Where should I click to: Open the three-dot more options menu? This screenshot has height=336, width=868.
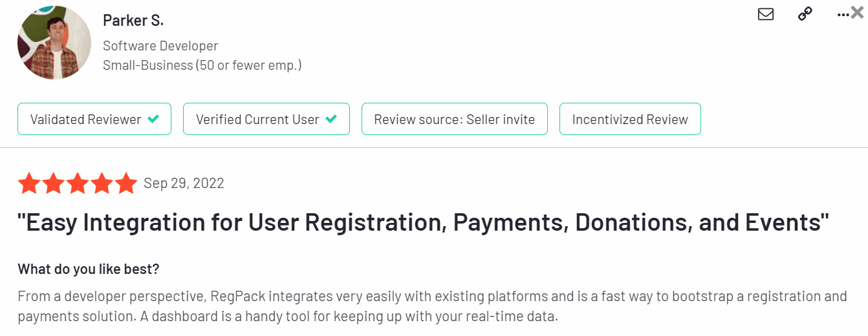point(842,14)
